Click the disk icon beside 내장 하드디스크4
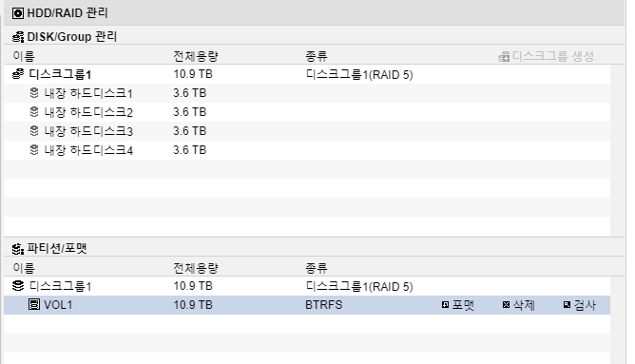This screenshot has width=635, height=364. pos(34,150)
